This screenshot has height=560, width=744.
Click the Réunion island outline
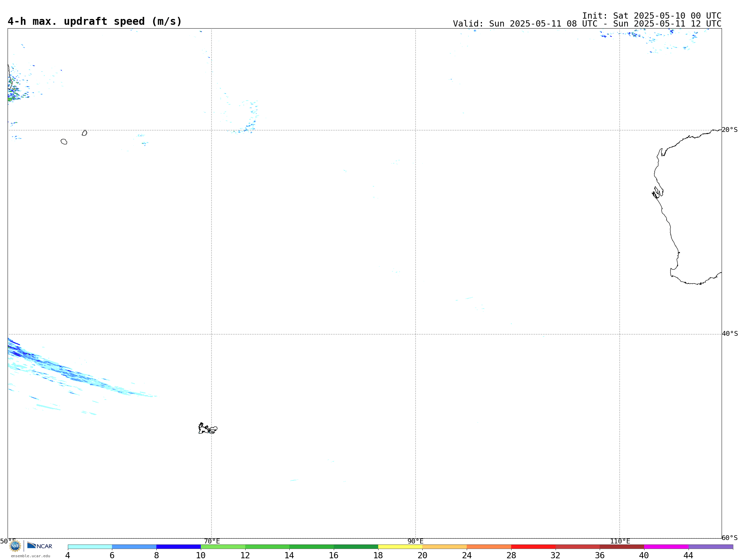point(64,142)
